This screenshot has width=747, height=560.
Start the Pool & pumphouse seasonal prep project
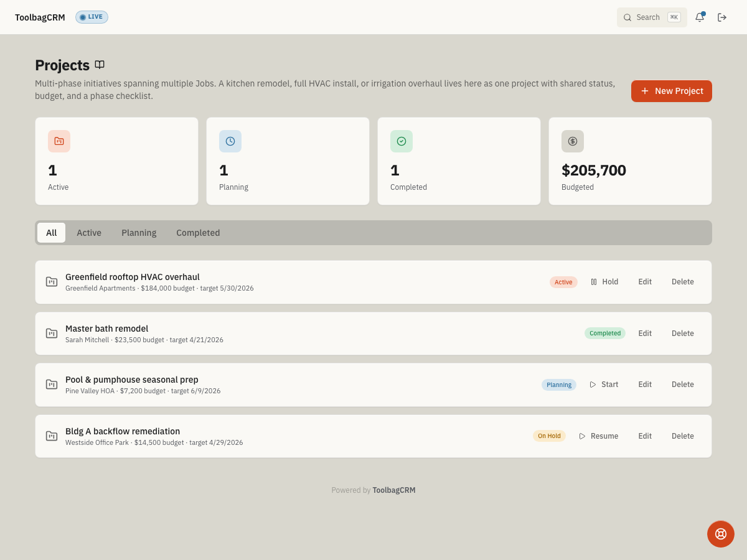point(604,385)
